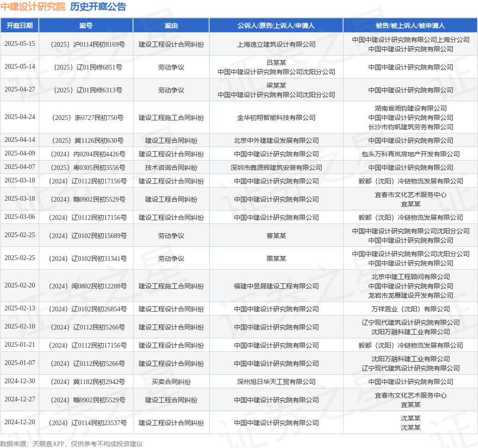Viewport: 478px width, 448px height.
Task: Click defendant 万祥置业（沈阳）有限公司
Action: pyautogui.click(x=411, y=309)
